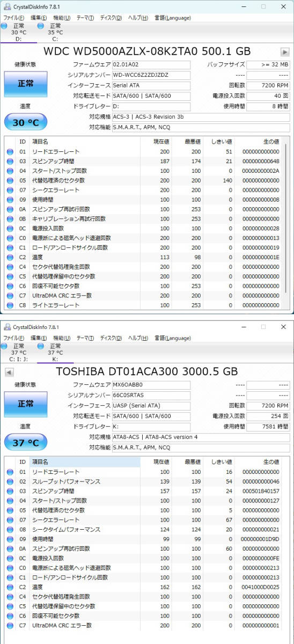Image resolution: width=294 pixels, height=644 pixels.
Task: Open 編集 menu in TOSHIBA window
Action: [39, 338]
